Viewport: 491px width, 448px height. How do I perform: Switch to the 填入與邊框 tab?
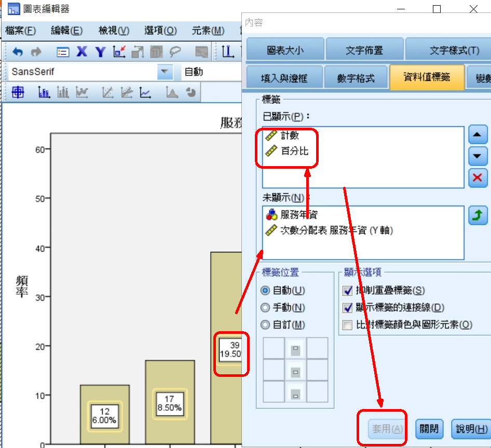pyautogui.click(x=284, y=78)
